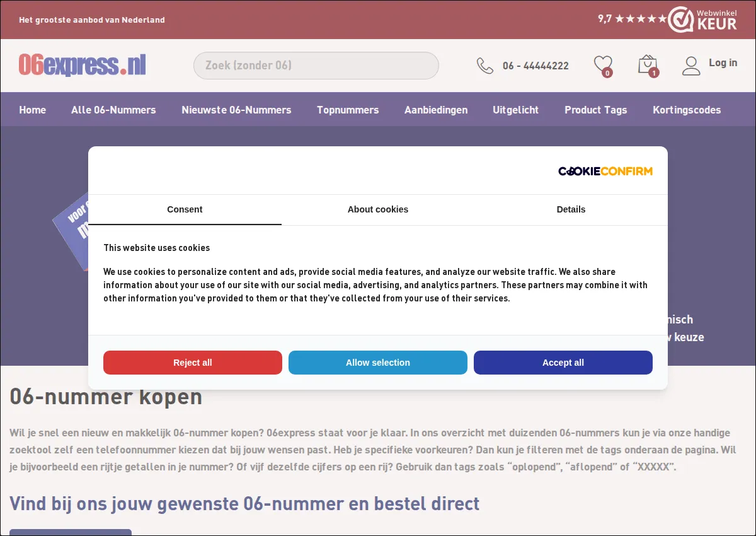The image size is (756, 536).
Task: Open Aanbiedingen menu item
Action: 436,110
